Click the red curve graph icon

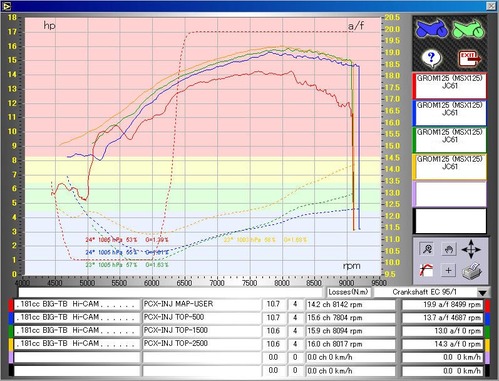[426, 270]
